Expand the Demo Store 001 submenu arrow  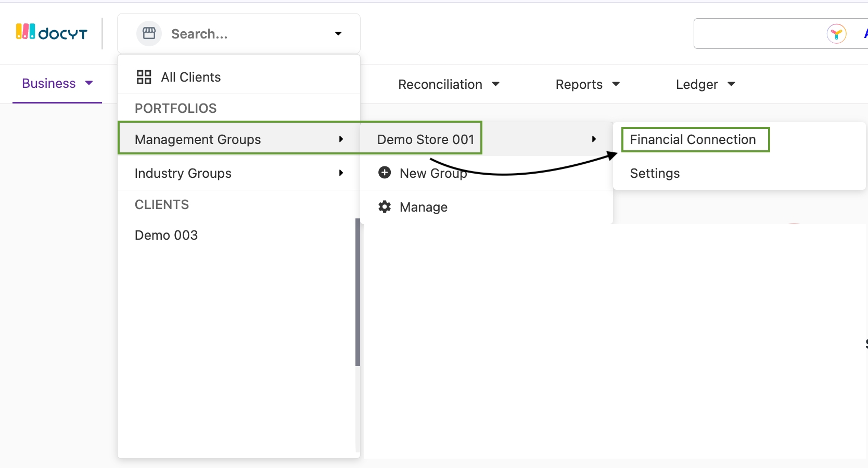click(x=594, y=139)
